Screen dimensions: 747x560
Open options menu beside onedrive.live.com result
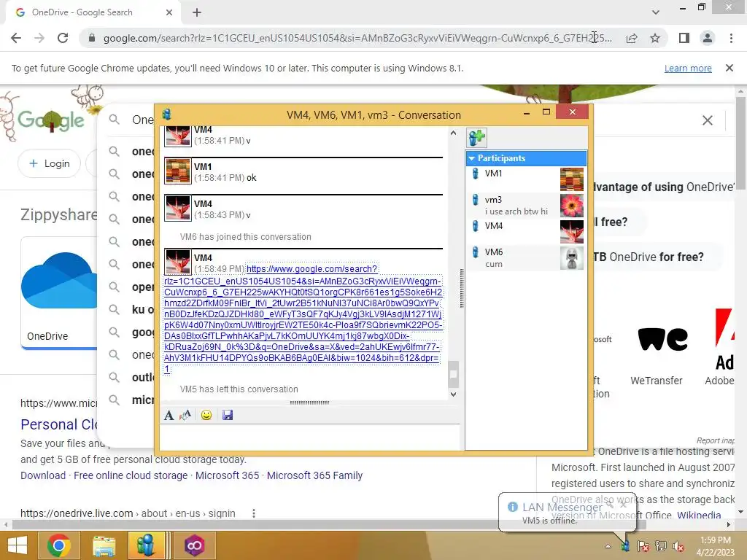pyautogui.click(x=253, y=513)
